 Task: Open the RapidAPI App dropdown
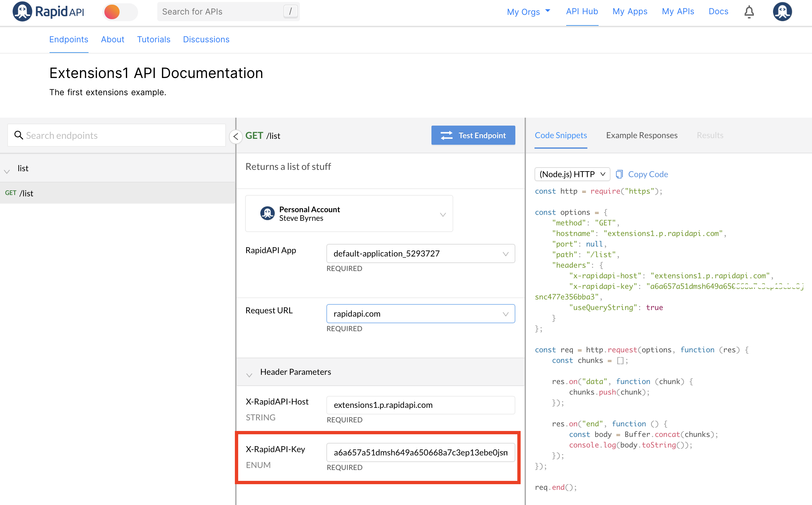coord(421,253)
